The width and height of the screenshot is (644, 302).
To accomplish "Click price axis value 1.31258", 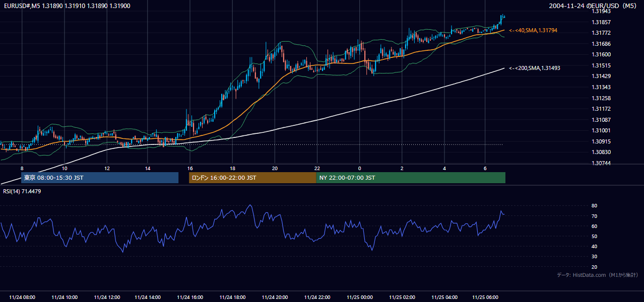I will tap(601, 98).
